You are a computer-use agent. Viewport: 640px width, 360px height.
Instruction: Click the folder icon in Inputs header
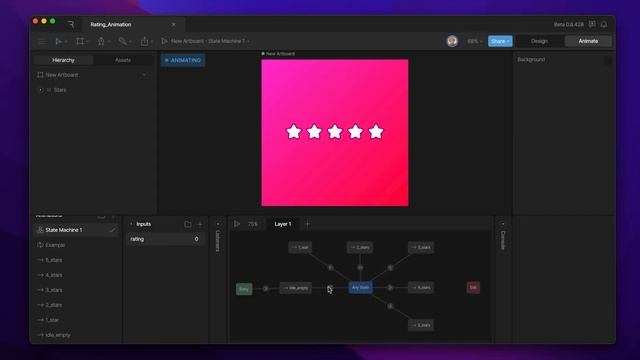tap(187, 224)
